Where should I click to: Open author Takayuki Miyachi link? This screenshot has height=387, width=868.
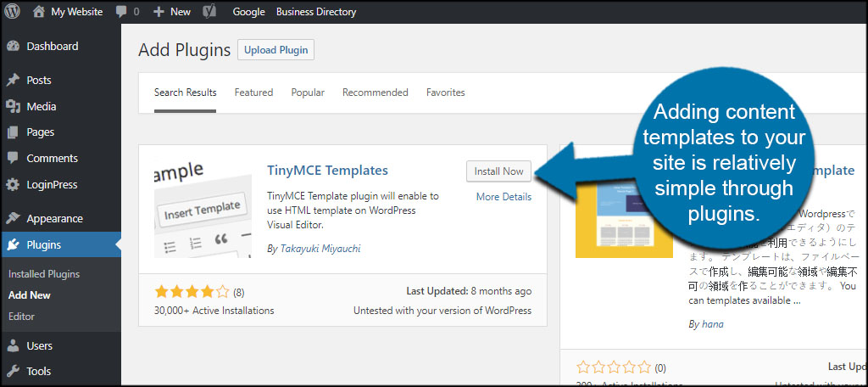pos(320,249)
